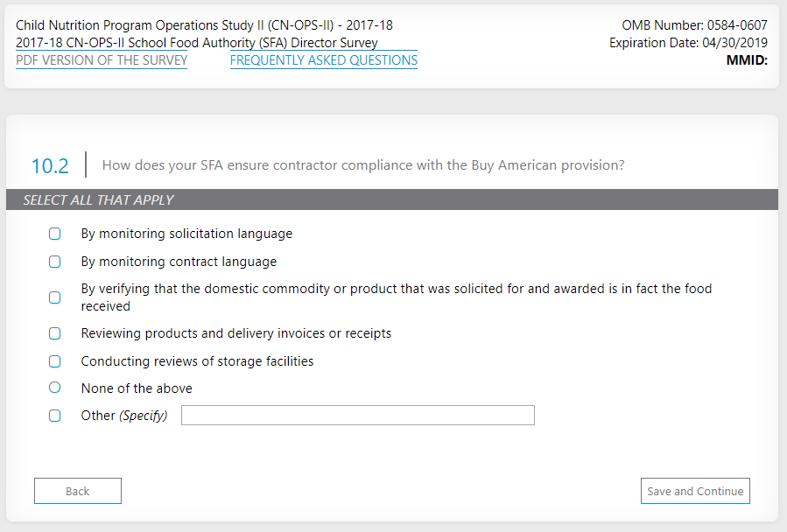Click the SFA Director Survey title line
The width and height of the screenshot is (787, 532).
(197, 43)
